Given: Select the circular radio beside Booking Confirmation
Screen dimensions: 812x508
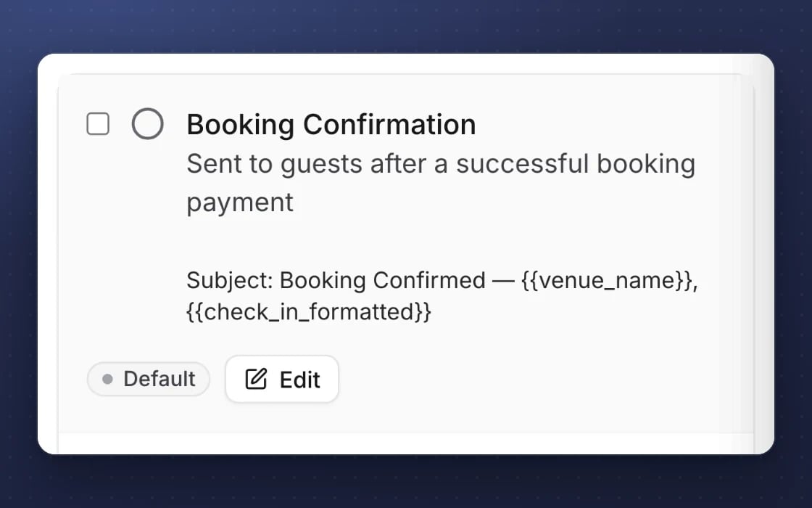Looking at the screenshot, I should coord(148,124).
